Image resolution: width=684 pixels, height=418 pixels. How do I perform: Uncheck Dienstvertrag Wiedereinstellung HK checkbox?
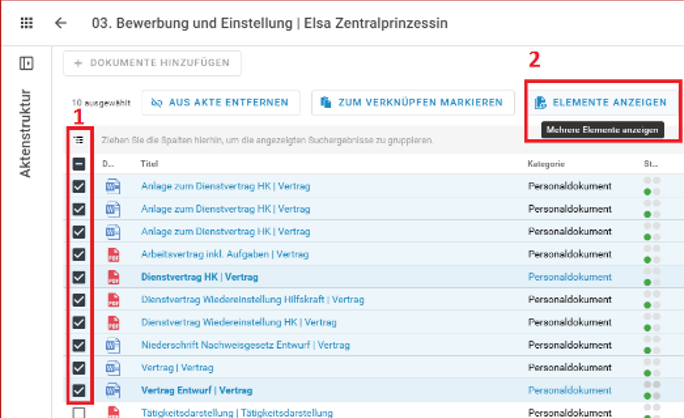(x=79, y=323)
